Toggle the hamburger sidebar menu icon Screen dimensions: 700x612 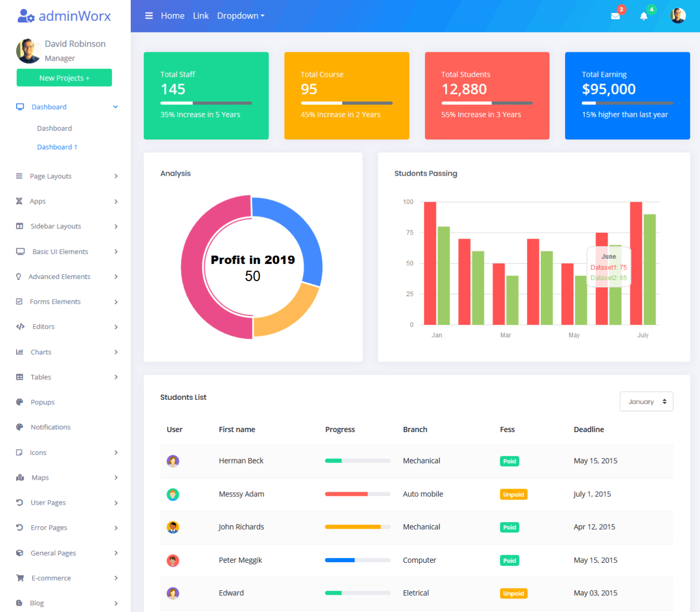[149, 16]
